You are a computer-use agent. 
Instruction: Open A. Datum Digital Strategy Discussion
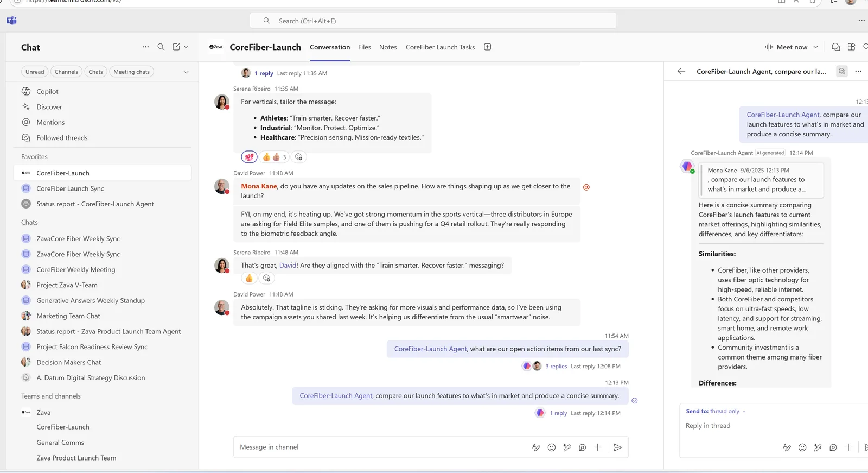click(102, 378)
